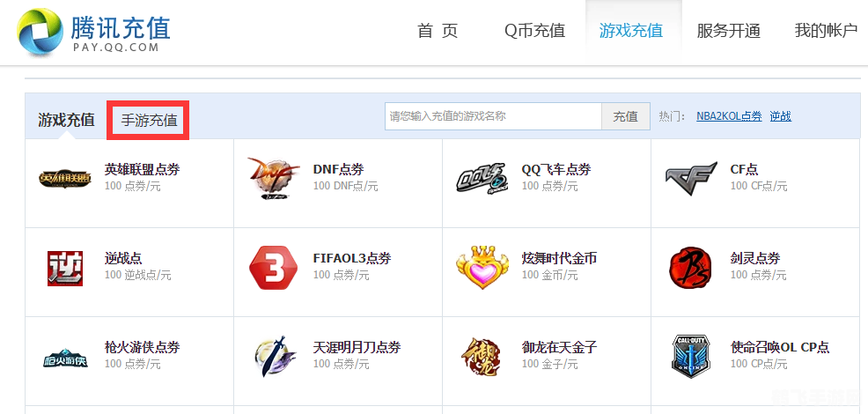Open the 剑灵 game icon

coord(691,268)
